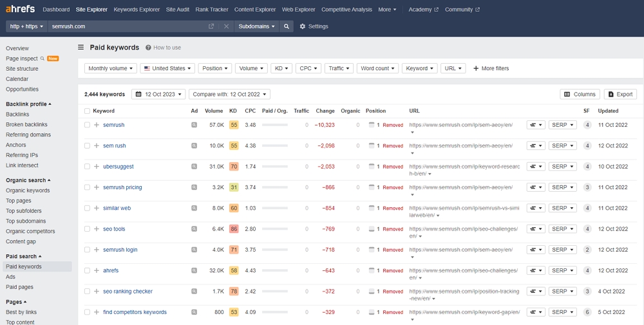Clear the semrush.com search field
This screenshot has height=325, width=644.
tap(226, 26)
